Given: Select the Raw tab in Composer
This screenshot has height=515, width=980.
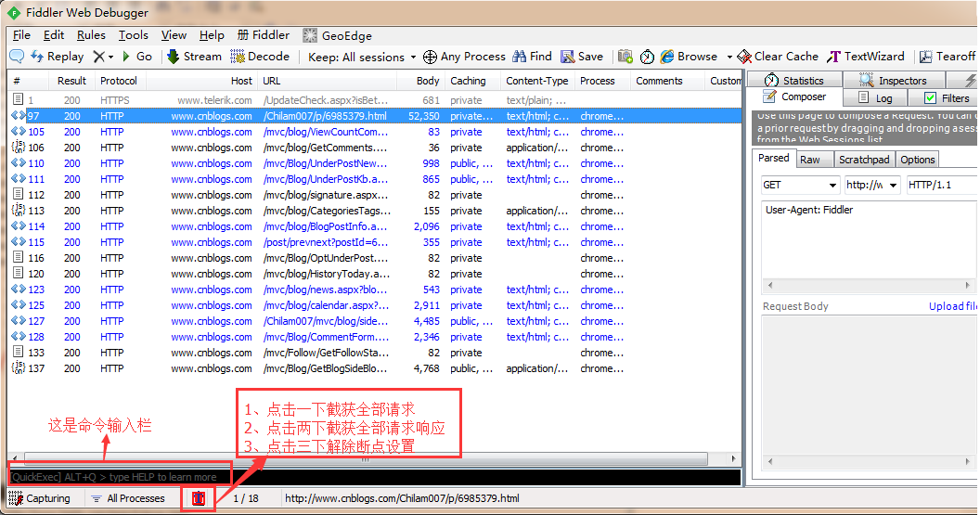Looking at the screenshot, I should pyautogui.click(x=815, y=160).
